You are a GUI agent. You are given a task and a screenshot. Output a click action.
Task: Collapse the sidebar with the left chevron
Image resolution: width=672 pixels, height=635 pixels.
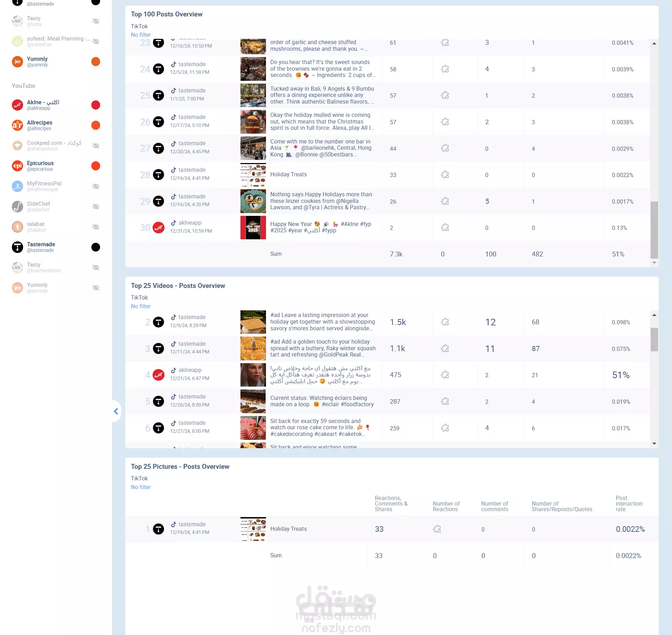coord(116,411)
